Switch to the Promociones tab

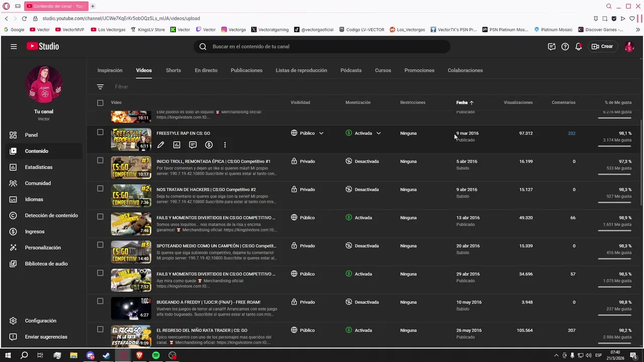click(419, 70)
